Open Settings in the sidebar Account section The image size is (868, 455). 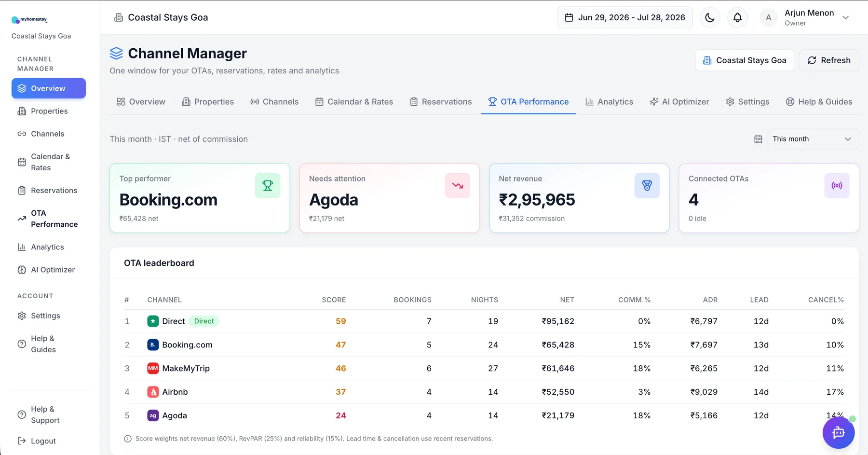(x=49, y=316)
